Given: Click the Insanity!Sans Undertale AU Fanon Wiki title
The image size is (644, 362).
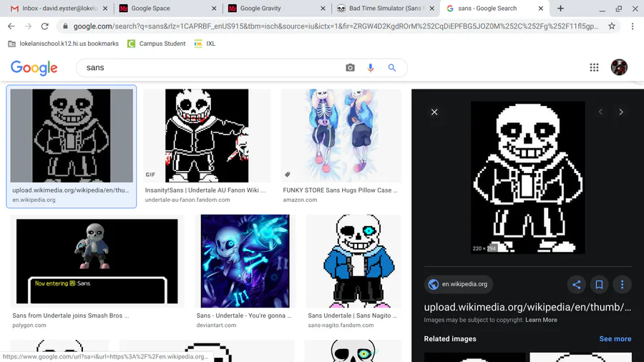Looking at the screenshot, I should click(205, 190).
